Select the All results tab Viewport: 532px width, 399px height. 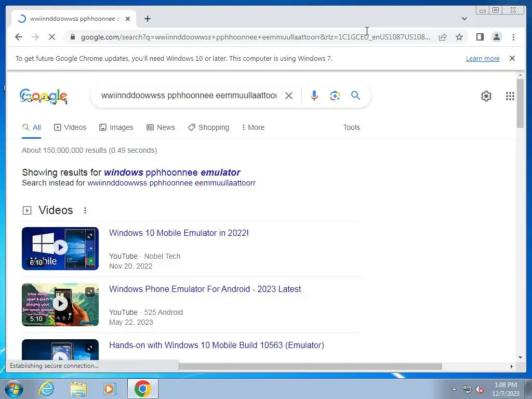(32, 128)
